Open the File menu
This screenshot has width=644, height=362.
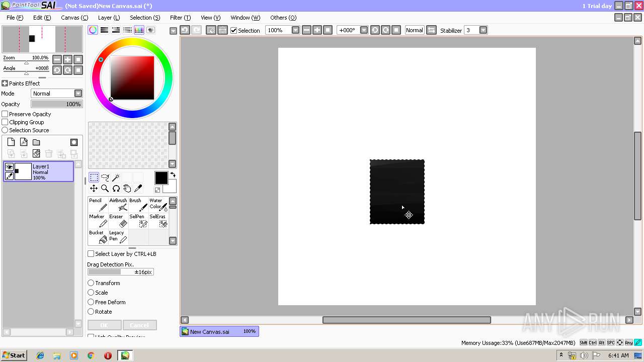[x=15, y=18]
